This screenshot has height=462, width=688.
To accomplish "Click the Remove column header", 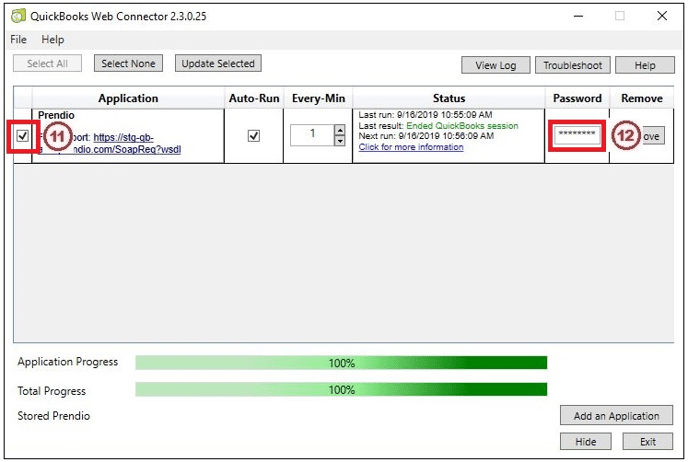I will coord(641,98).
